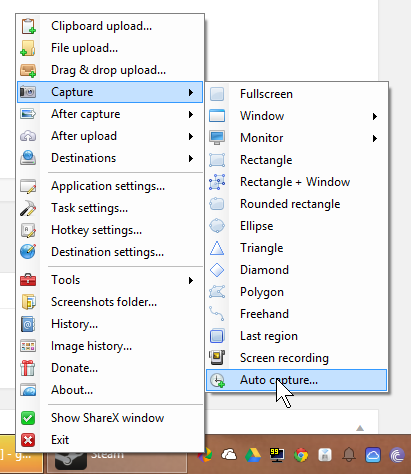Show hidden tray icons arrow

pyautogui.click(x=360, y=428)
